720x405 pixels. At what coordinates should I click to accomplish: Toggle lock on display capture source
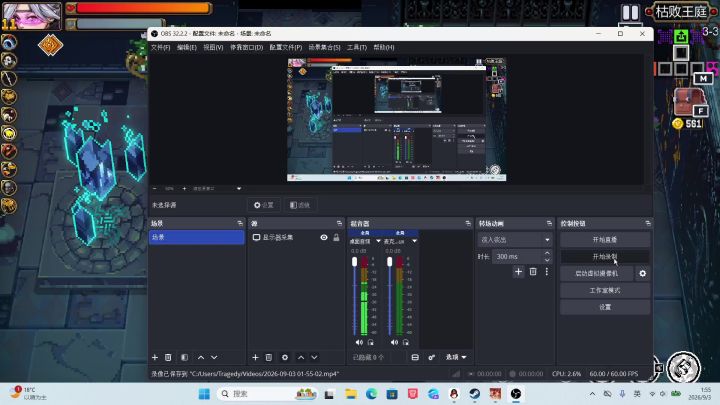(336, 237)
